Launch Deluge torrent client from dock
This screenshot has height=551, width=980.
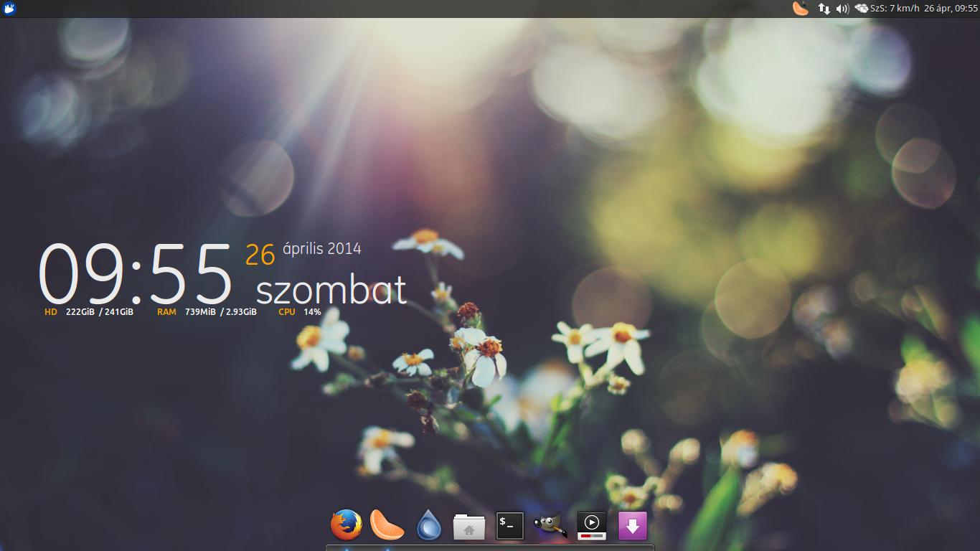(x=429, y=524)
